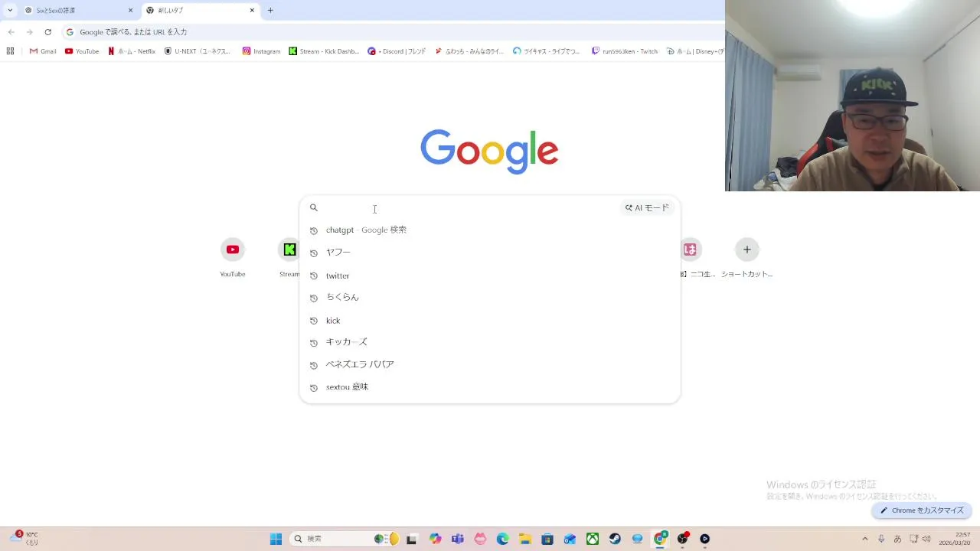Switch to the first tab titled SixとSex
980x551 pixels.
pos(79,11)
